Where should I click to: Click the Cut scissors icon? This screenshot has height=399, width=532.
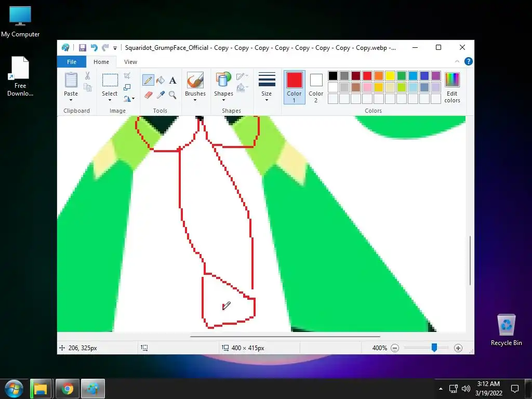87,76
